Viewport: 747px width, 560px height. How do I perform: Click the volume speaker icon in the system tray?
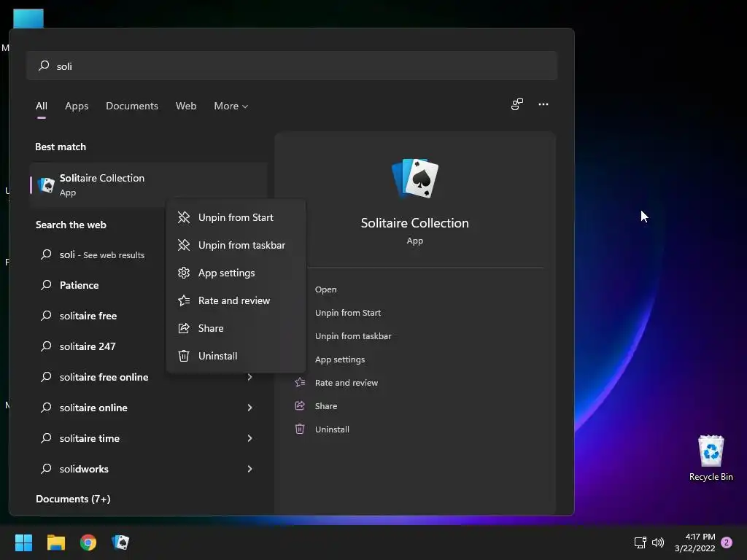(x=658, y=542)
